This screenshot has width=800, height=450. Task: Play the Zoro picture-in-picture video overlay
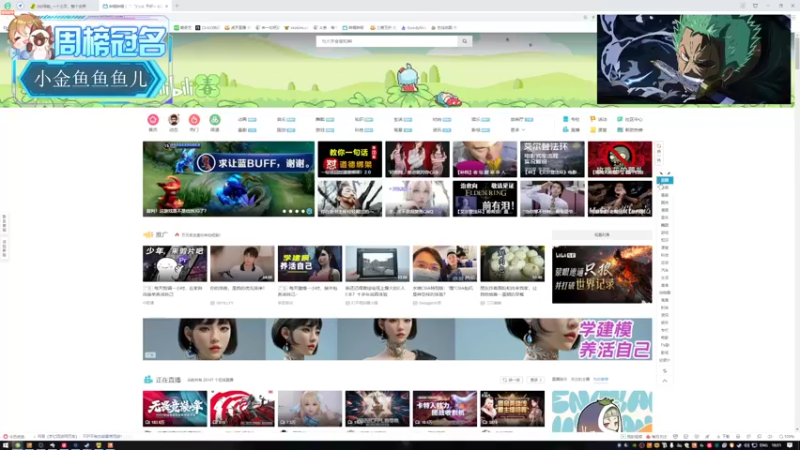pyautogui.click(x=694, y=59)
